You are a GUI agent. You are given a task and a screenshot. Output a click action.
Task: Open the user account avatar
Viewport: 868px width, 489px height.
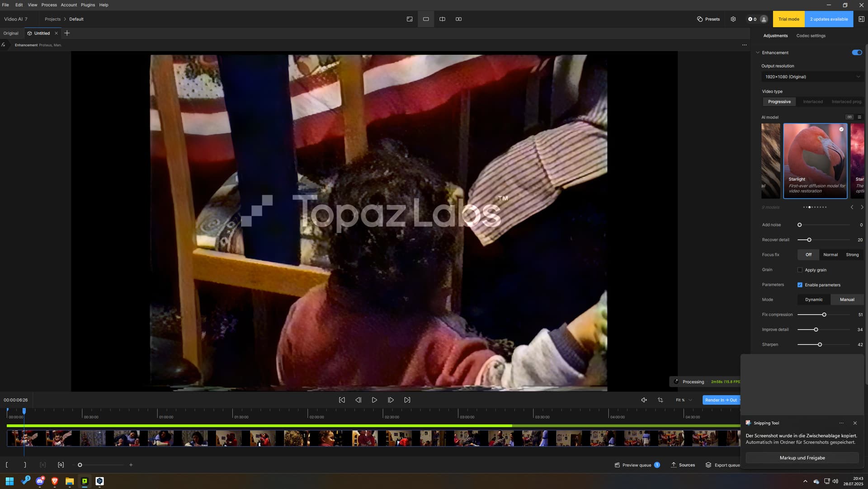764,19
